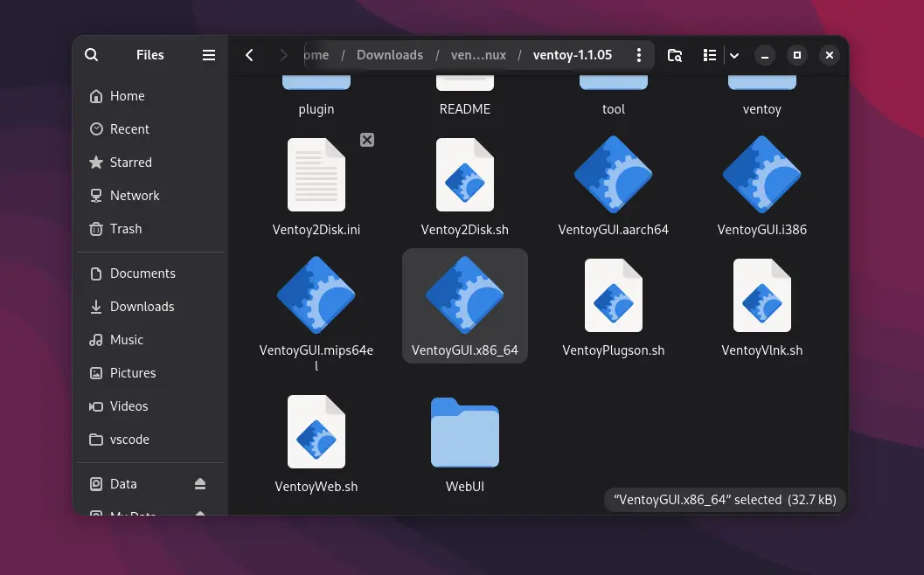Select the VentoyGUI.aarch64 file icon
The width and height of the screenshot is (924, 575).
[613, 175]
